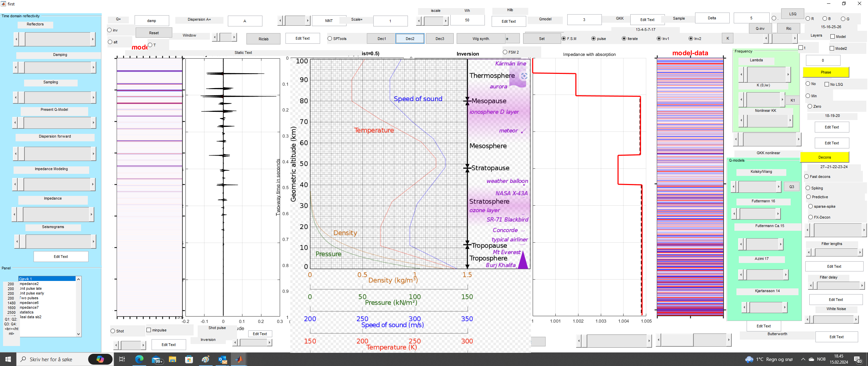This screenshot has width=868, height=366.
Task: Click the Lambda slider track
Action: (x=766, y=75)
